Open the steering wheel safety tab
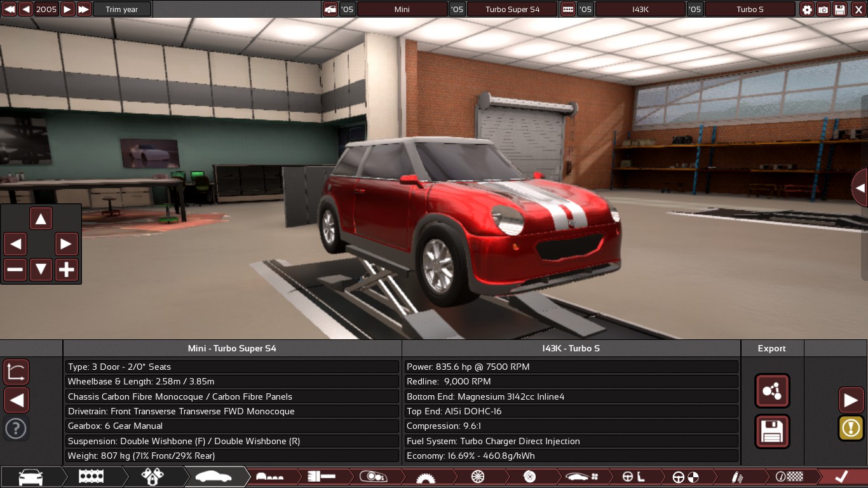This screenshot has height=488, width=868. (x=686, y=477)
